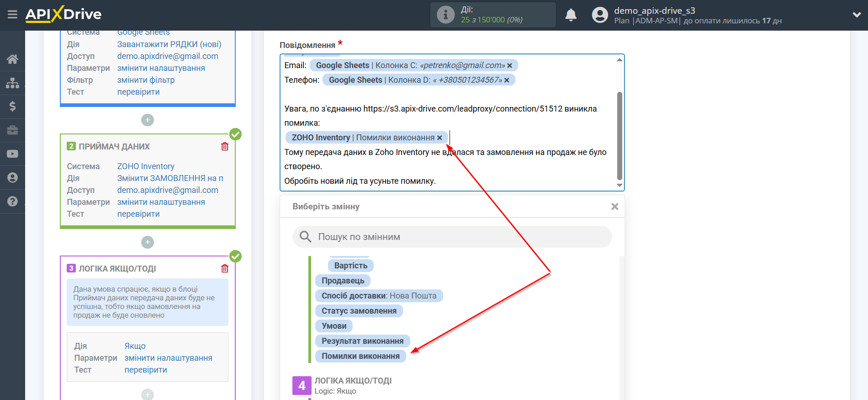Open briefcase services icon
Image resolution: width=868 pixels, height=400 pixels.
(x=12, y=130)
